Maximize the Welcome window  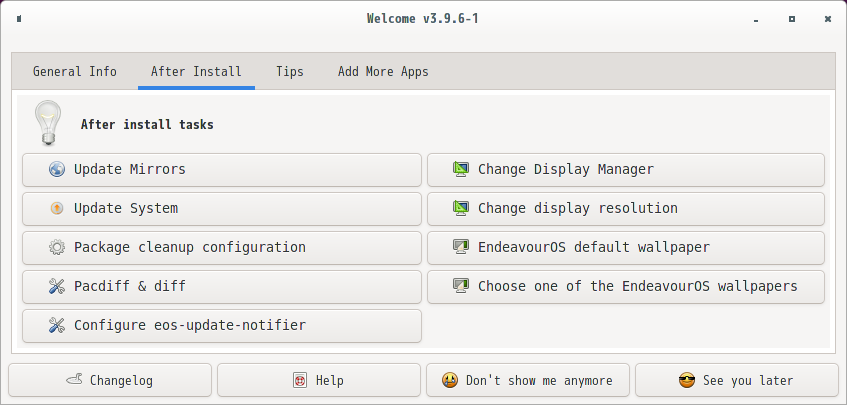point(791,19)
